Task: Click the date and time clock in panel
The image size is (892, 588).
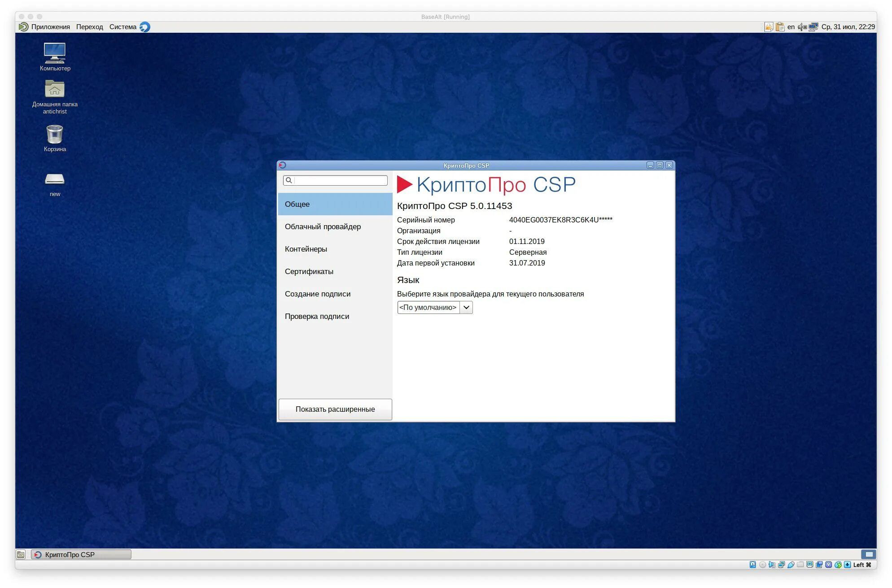Action: tap(848, 27)
